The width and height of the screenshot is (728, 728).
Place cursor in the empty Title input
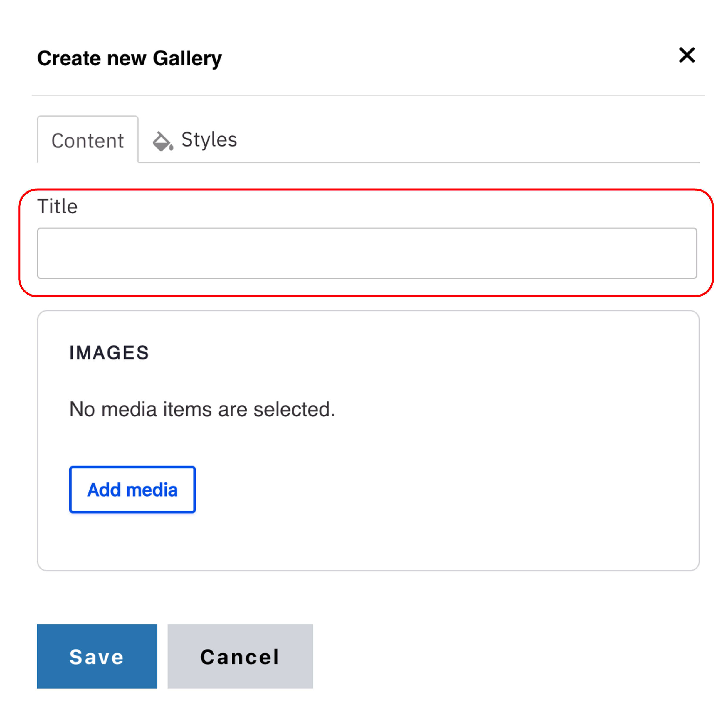[x=366, y=253]
